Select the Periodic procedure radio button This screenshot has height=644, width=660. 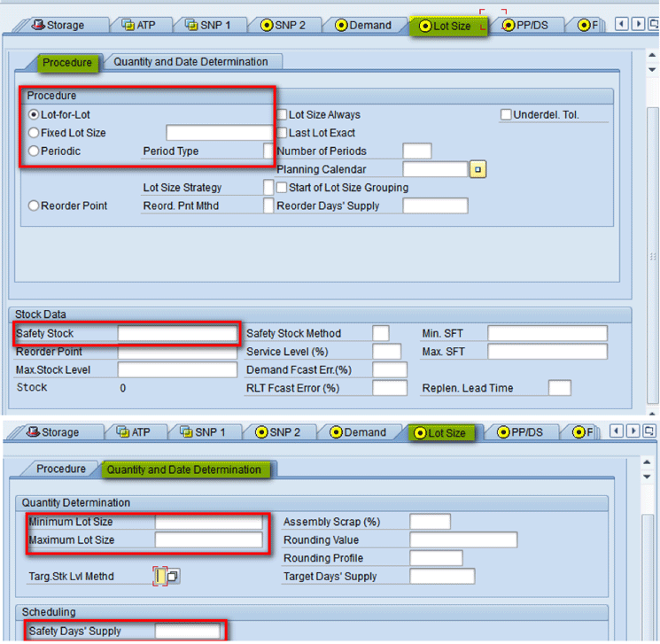coord(34,151)
